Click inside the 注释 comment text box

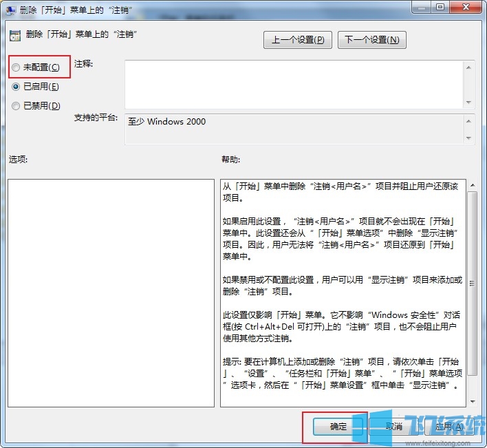pos(294,85)
